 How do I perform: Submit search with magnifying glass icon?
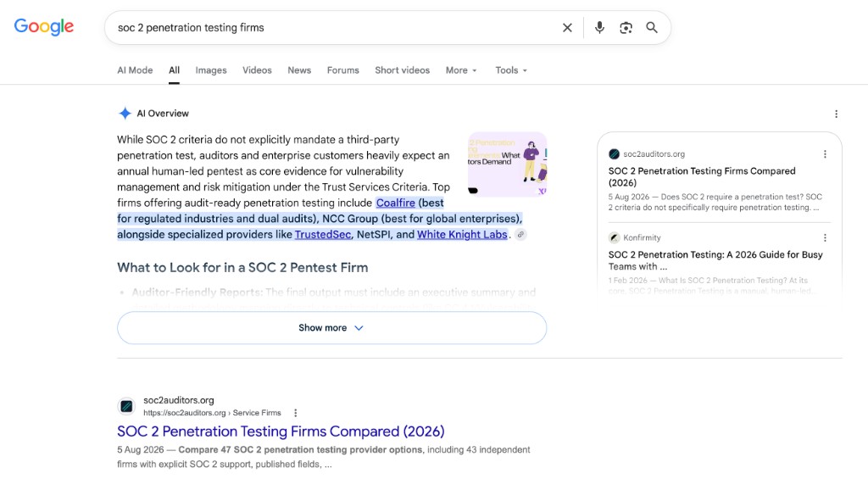pos(652,28)
